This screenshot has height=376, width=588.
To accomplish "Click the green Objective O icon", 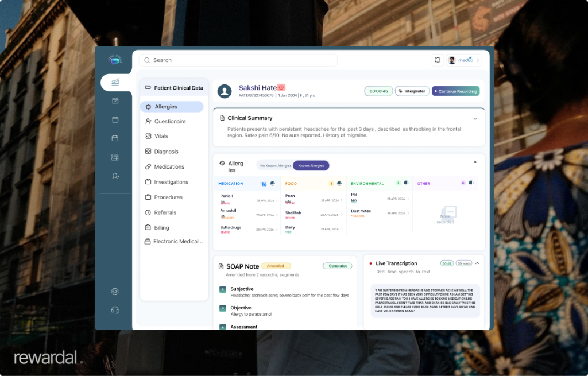I will 222,308.
